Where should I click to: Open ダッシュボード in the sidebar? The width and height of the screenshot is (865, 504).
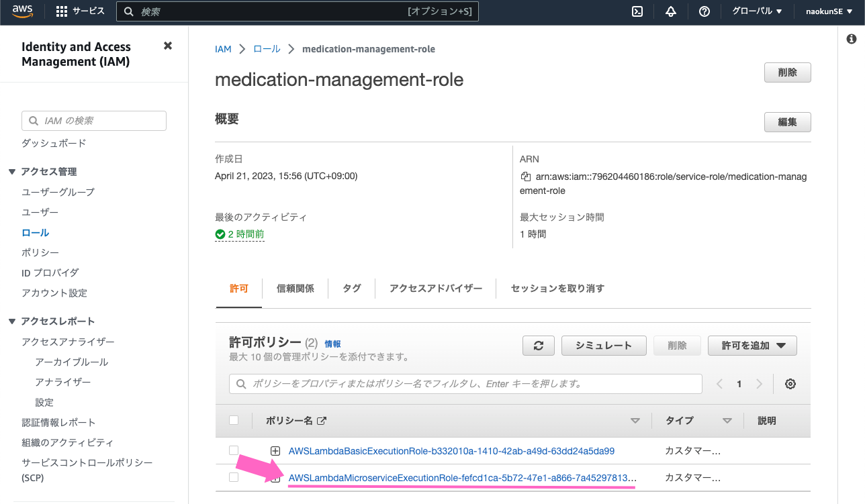click(x=54, y=144)
